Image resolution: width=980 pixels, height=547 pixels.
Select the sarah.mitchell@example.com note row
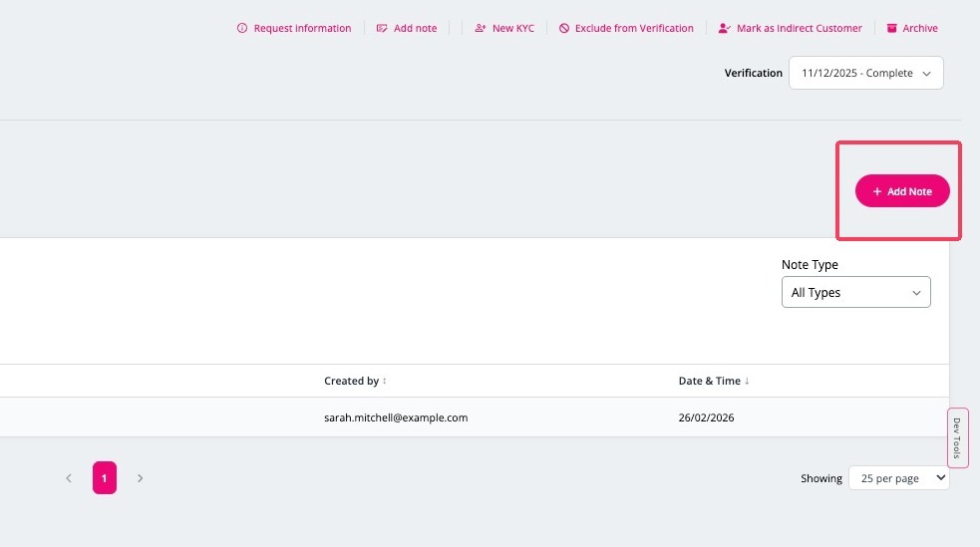tap(475, 417)
